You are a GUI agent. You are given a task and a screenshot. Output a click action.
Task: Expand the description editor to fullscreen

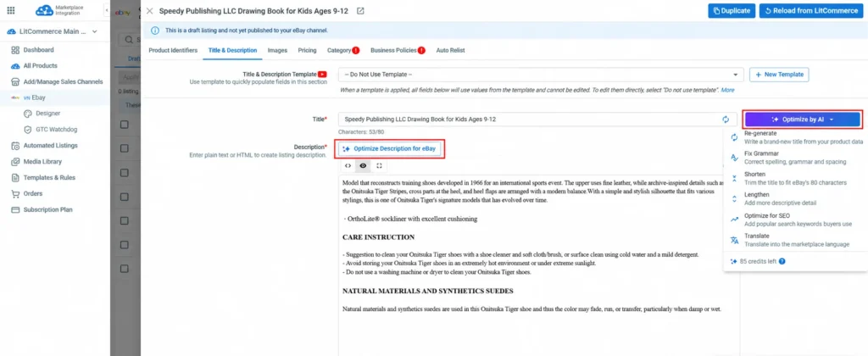(379, 165)
